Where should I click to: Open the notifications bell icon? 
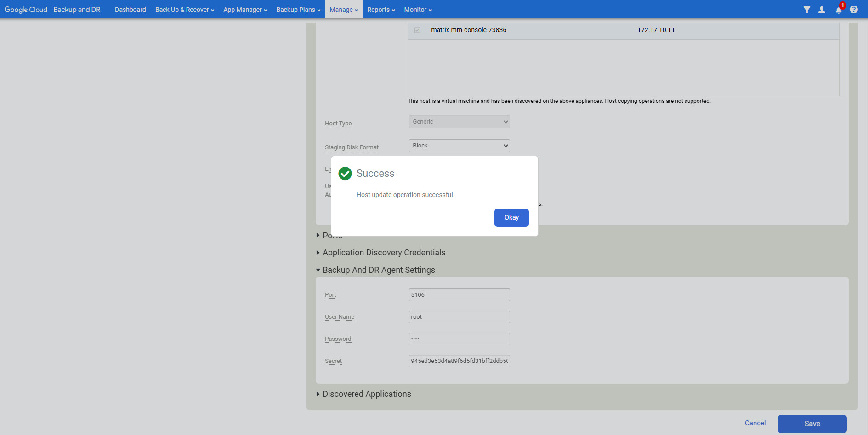[839, 10]
